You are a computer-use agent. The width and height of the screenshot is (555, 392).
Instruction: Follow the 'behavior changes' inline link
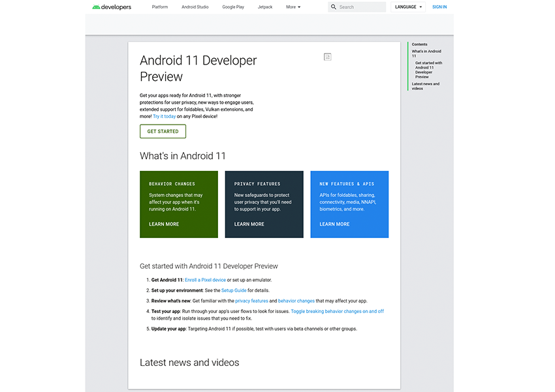click(296, 301)
